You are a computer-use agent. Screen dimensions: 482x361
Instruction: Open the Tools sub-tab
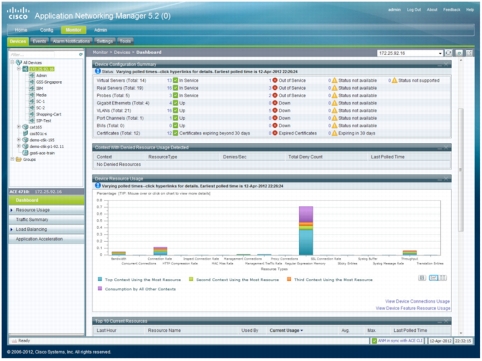pyautogui.click(x=125, y=41)
